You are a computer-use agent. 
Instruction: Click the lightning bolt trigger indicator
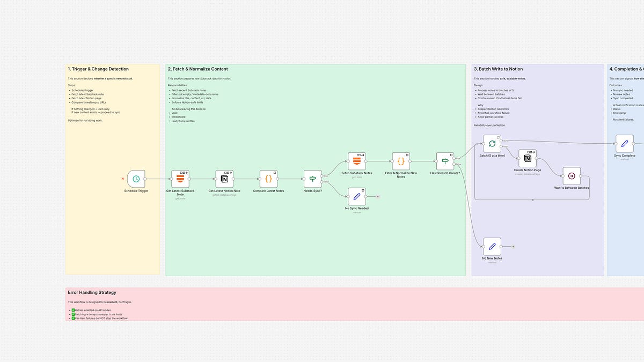pos(123,179)
